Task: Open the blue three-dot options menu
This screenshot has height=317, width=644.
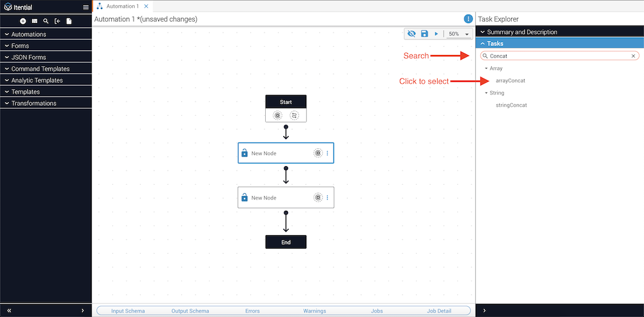Action: pyautogui.click(x=468, y=19)
